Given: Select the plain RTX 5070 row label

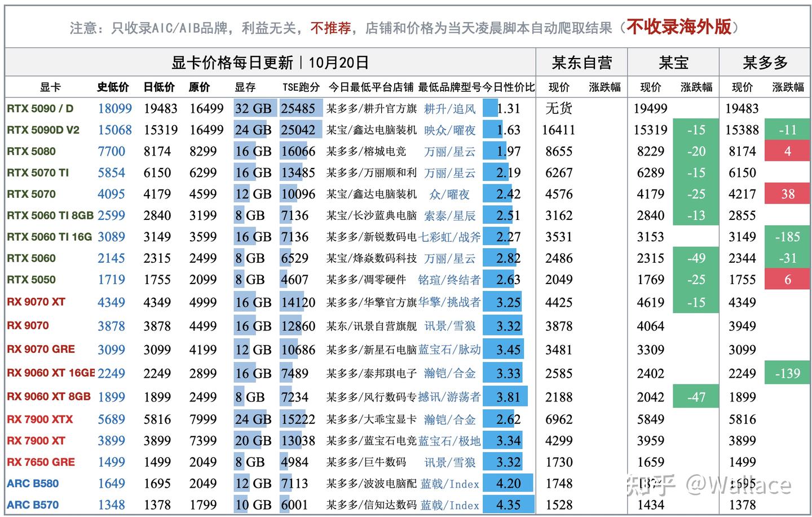Looking at the screenshot, I should point(32,194).
